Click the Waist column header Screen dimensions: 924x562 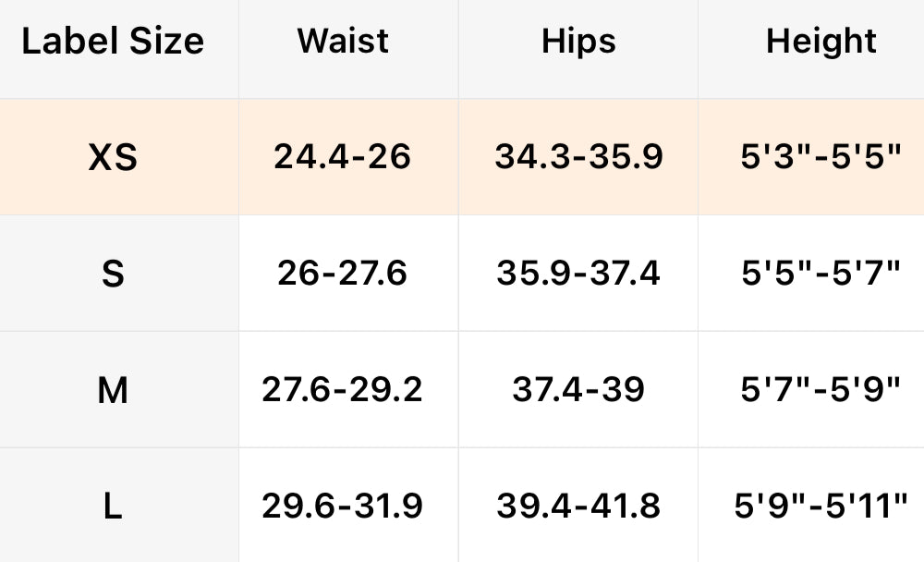coord(343,42)
